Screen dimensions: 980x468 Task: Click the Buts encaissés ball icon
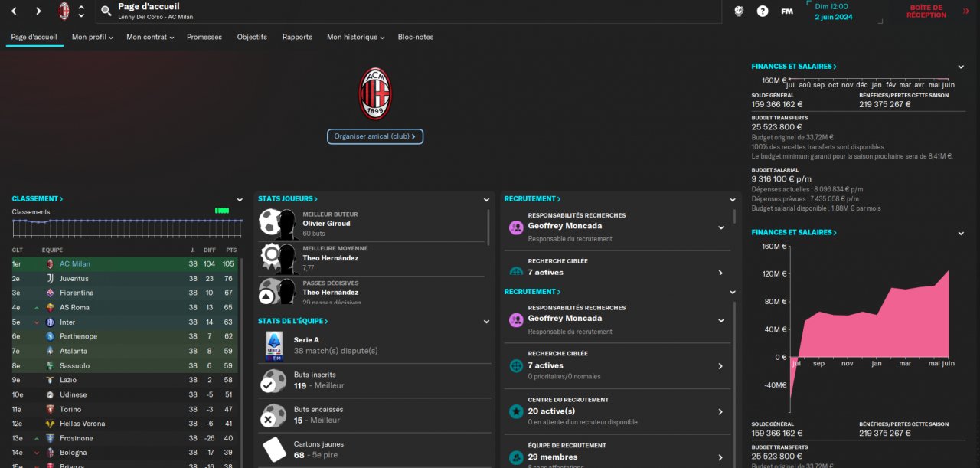(x=273, y=415)
